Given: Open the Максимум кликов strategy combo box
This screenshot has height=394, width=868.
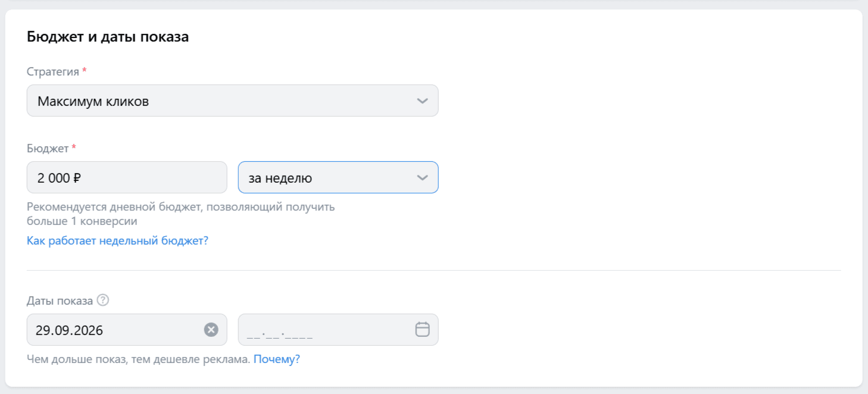Looking at the screenshot, I should pos(232,101).
